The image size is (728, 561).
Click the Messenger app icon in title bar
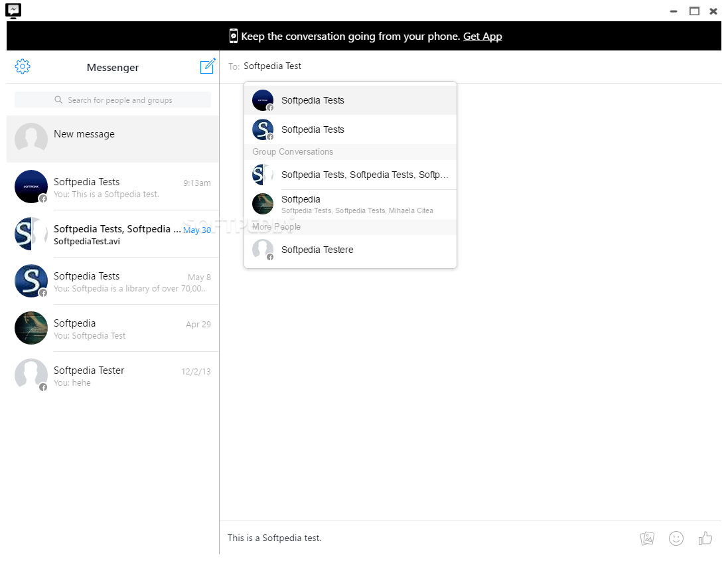pyautogui.click(x=13, y=11)
